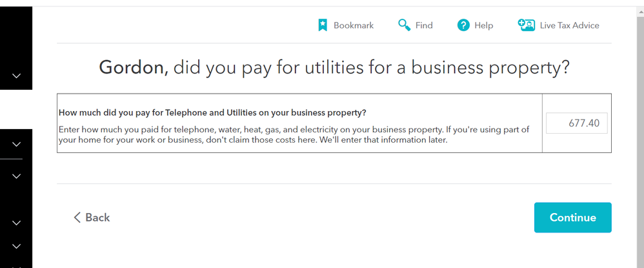Expand the topmost chevron in the black sidebar
Viewport: 644px width, 268px height.
pyautogui.click(x=16, y=76)
